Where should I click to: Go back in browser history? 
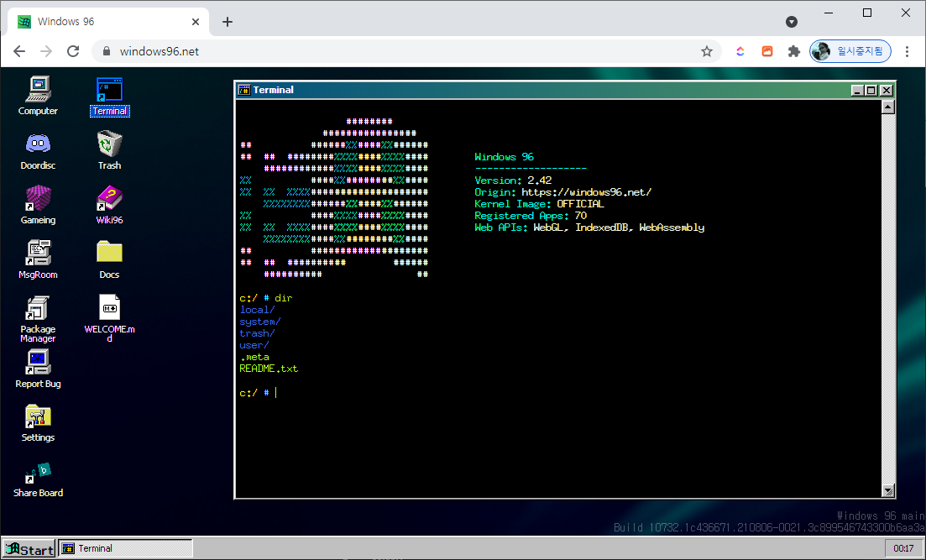19,51
